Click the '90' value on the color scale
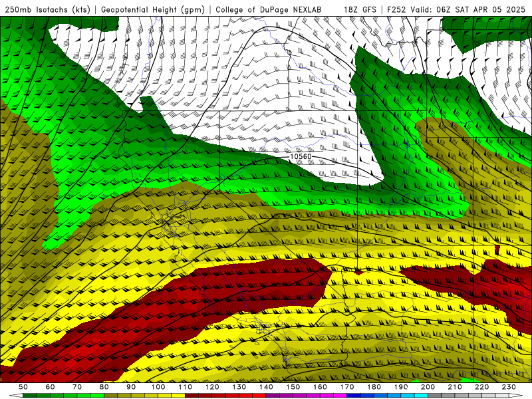Viewport: 532px width, 399px height. pyautogui.click(x=131, y=387)
